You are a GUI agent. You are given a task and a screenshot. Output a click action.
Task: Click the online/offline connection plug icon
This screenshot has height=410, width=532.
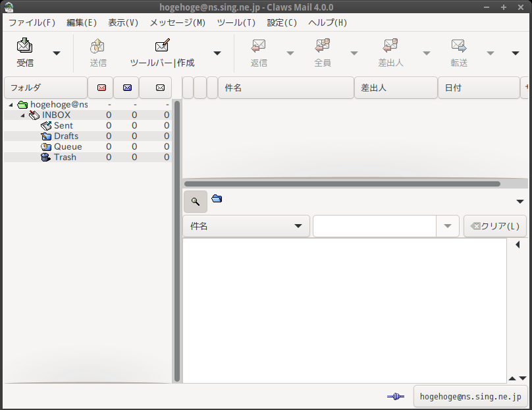pyautogui.click(x=396, y=396)
